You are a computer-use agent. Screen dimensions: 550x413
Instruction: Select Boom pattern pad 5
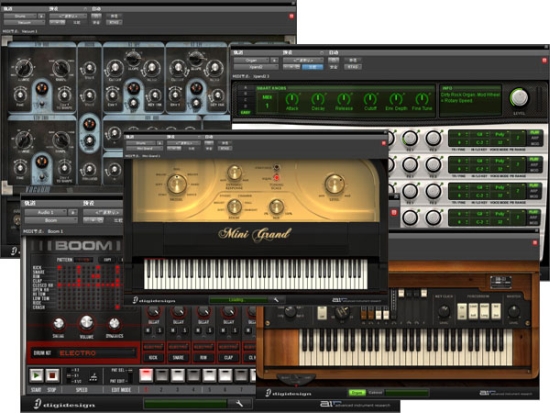coord(209,375)
